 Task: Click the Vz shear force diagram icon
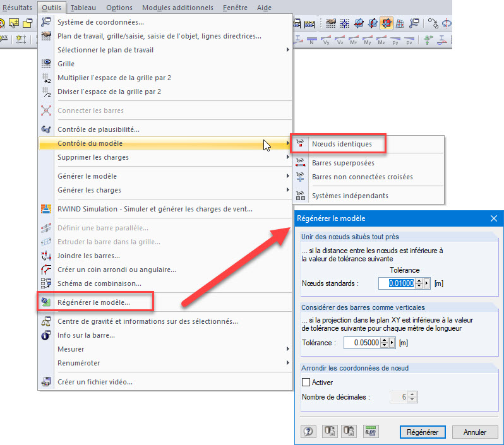340,40
